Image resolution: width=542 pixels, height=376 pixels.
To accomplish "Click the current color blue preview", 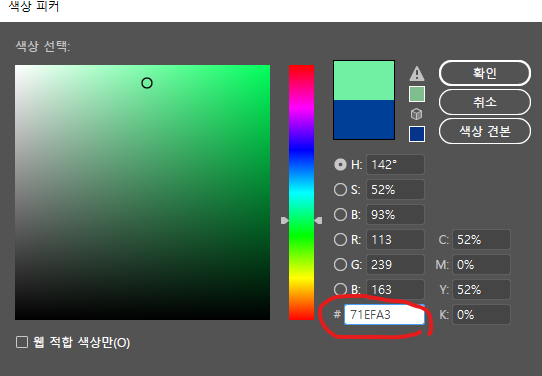I will pyautogui.click(x=364, y=120).
